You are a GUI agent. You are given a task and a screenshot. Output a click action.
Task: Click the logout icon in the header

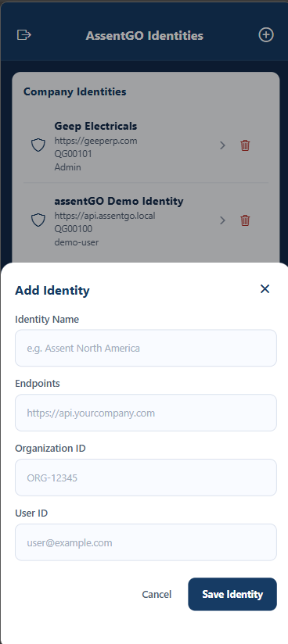pyautogui.click(x=23, y=35)
